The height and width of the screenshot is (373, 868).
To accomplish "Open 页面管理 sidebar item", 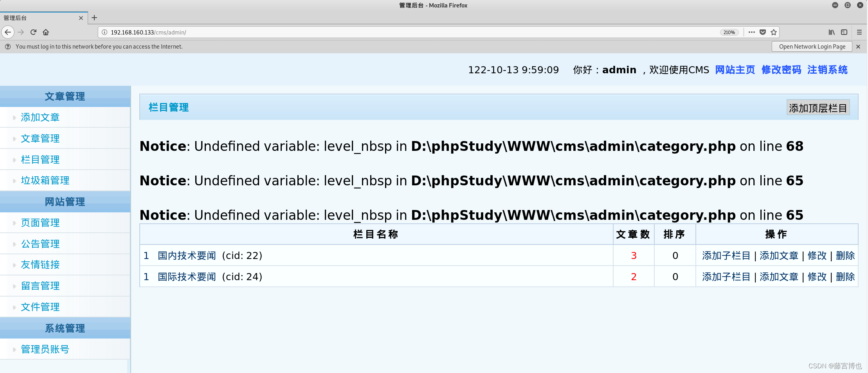I will click(x=40, y=223).
